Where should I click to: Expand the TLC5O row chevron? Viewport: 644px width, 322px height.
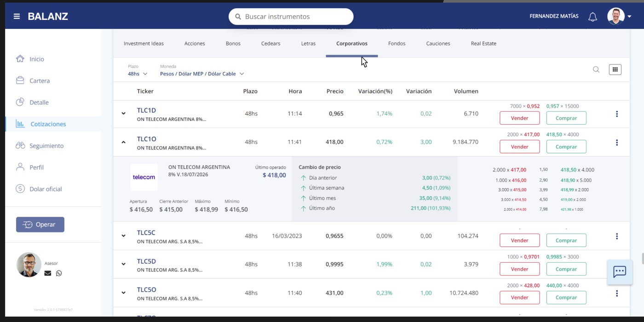pos(123,293)
